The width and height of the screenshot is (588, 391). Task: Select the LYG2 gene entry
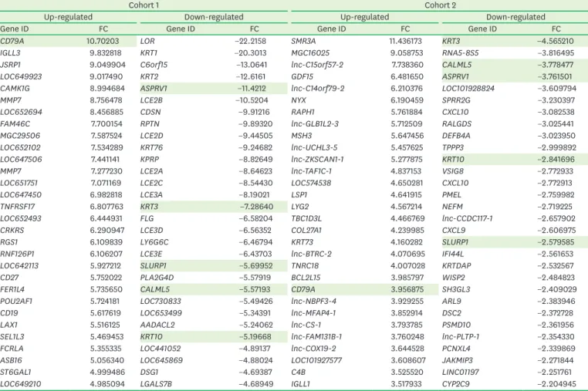[300, 207]
